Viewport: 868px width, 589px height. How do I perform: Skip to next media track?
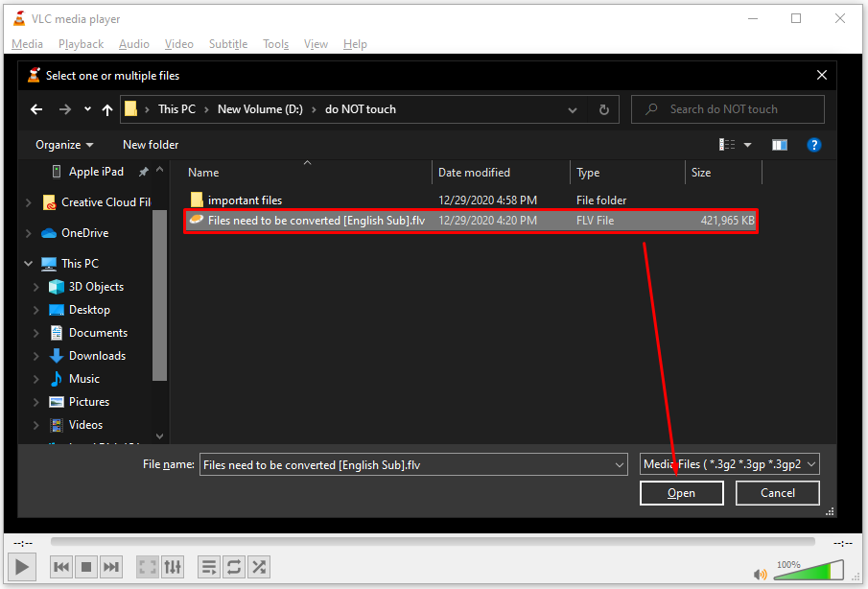point(110,567)
